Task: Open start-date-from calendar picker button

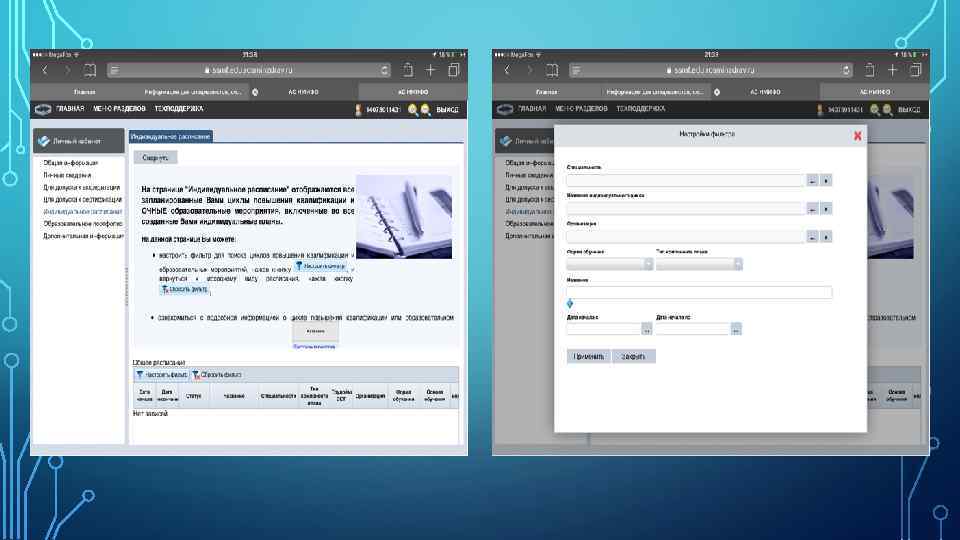Action: (x=647, y=329)
